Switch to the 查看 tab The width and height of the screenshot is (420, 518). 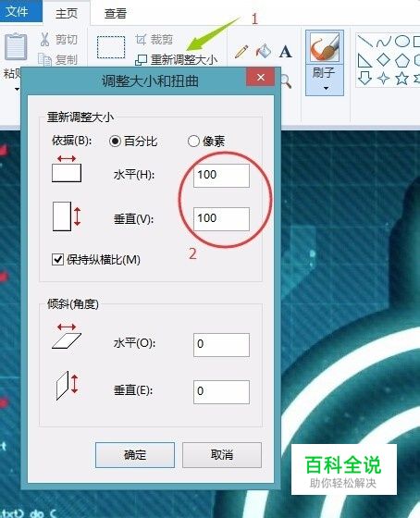coord(116,14)
